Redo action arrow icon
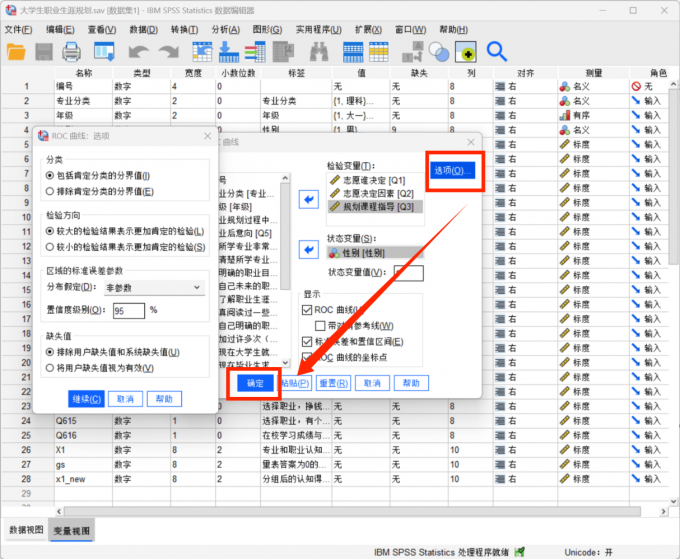Screen dimensions: 680x559 click(x=168, y=52)
